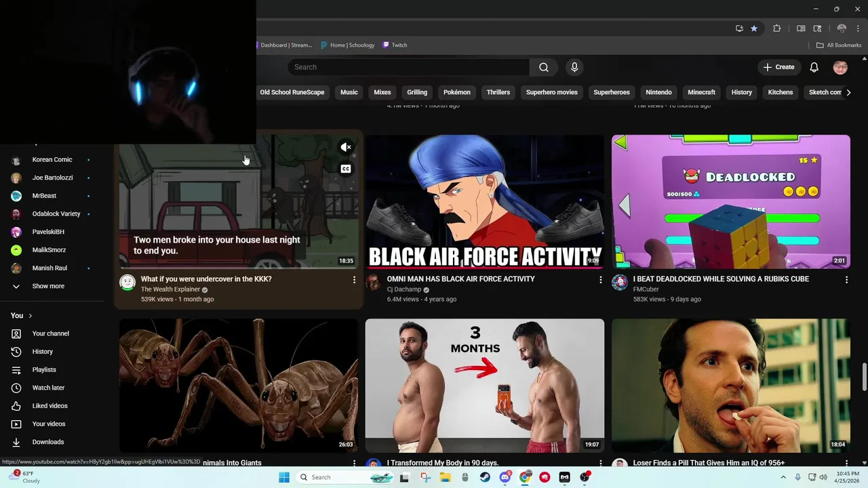Select the Old School RuneScape chip
The height and width of the screenshot is (488, 868).
292,92
